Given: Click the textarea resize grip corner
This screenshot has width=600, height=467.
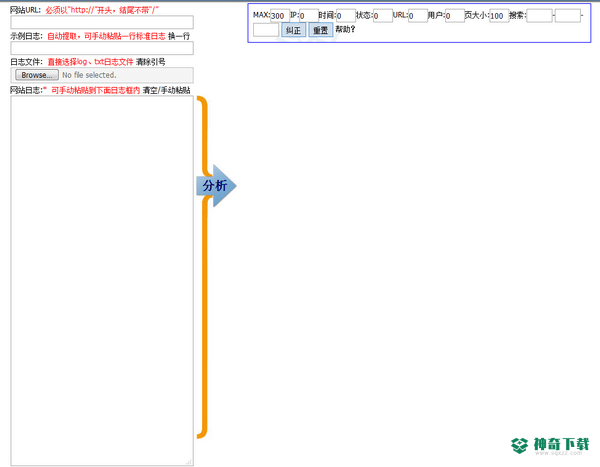Looking at the screenshot, I should [189, 462].
